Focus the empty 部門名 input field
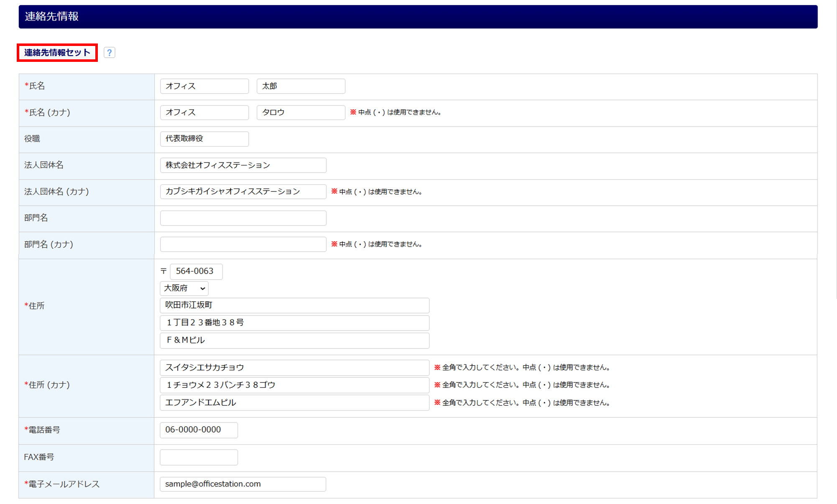This screenshot has width=837, height=504. (243, 218)
